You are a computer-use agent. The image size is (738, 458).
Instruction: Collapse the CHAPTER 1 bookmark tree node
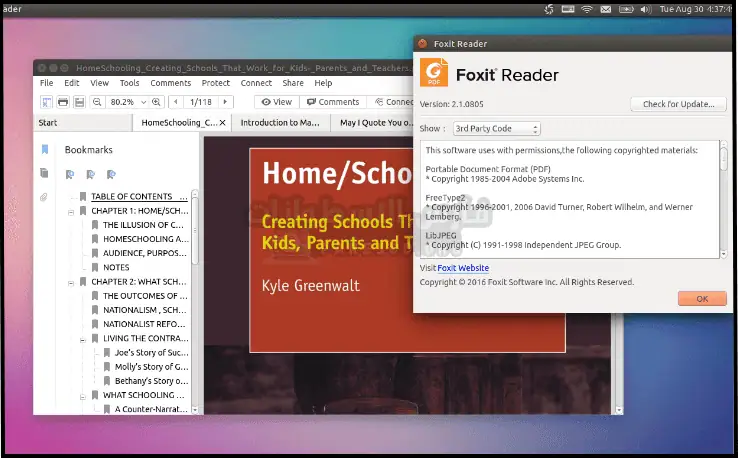71,211
